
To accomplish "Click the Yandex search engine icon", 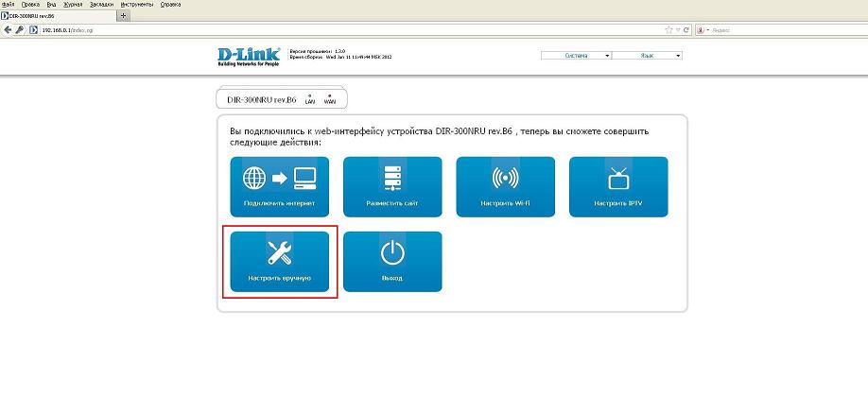I will [701, 30].
